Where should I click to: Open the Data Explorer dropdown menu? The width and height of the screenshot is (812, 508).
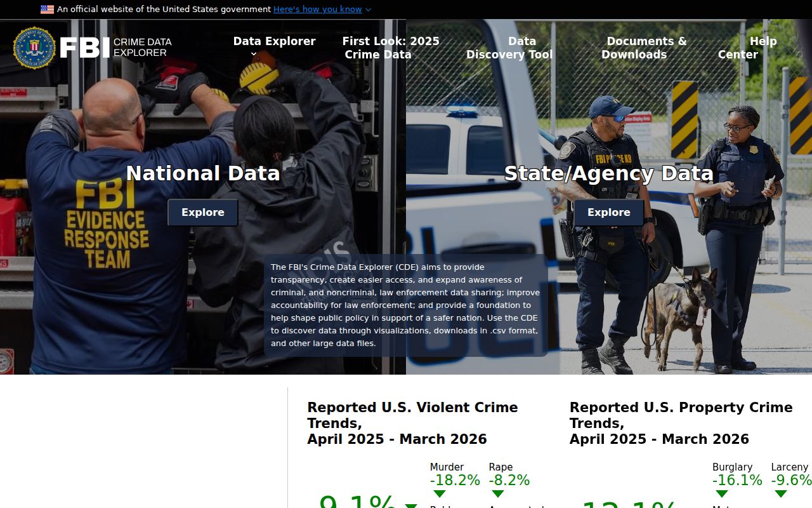(274, 48)
